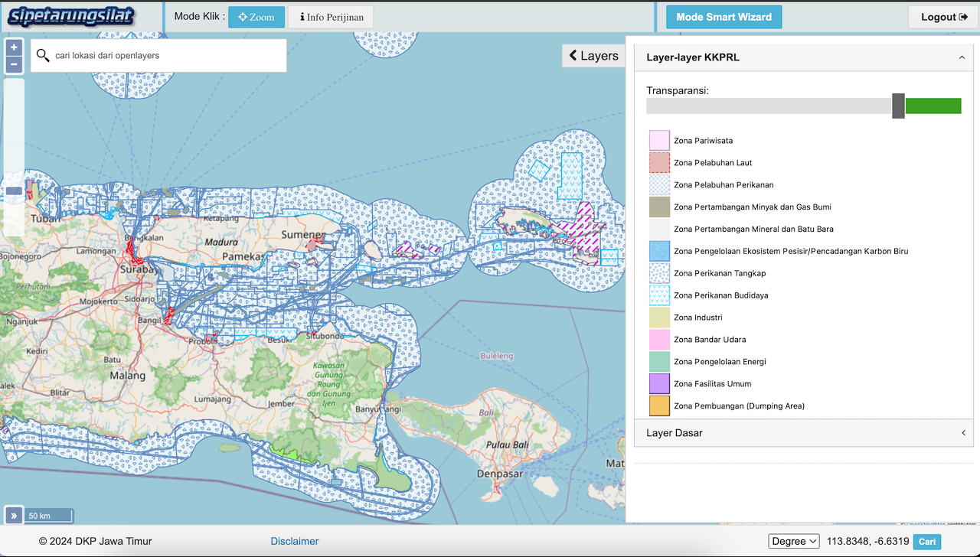Click the Zona Perikanan Tangkap legend swatch
Image resolution: width=980 pixels, height=557 pixels.
(x=659, y=273)
